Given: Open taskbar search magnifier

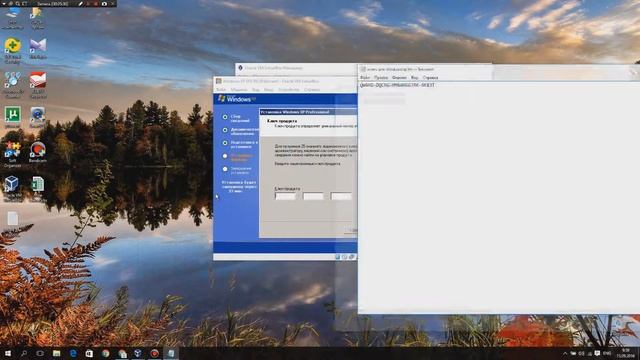Looking at the screenshot, I should (x=24, y=353).
